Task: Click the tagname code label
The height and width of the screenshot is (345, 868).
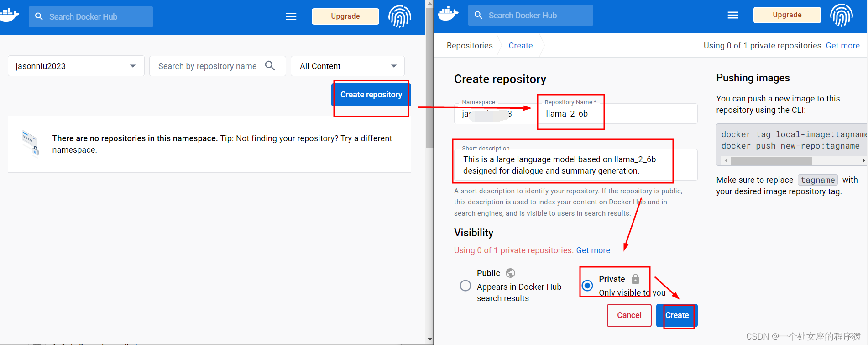Action: (x=817, y=180)
